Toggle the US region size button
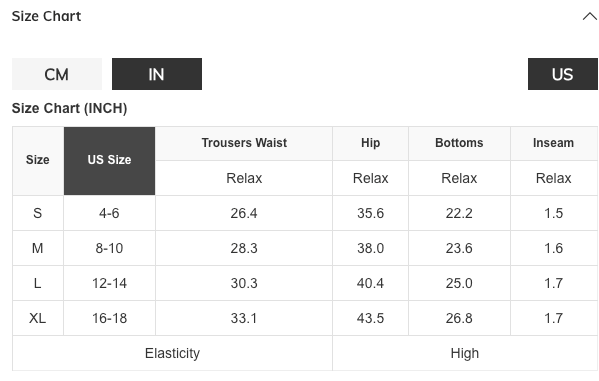 [x=562, y=74]
